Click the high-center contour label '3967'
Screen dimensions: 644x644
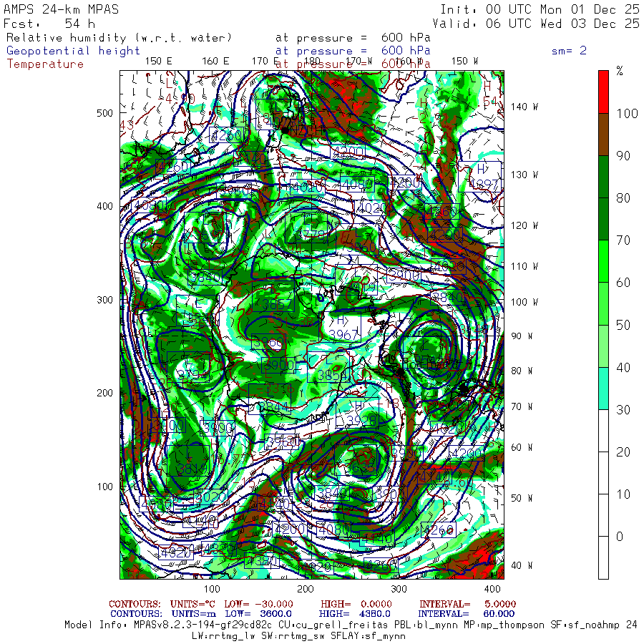[x=344, y=335]
